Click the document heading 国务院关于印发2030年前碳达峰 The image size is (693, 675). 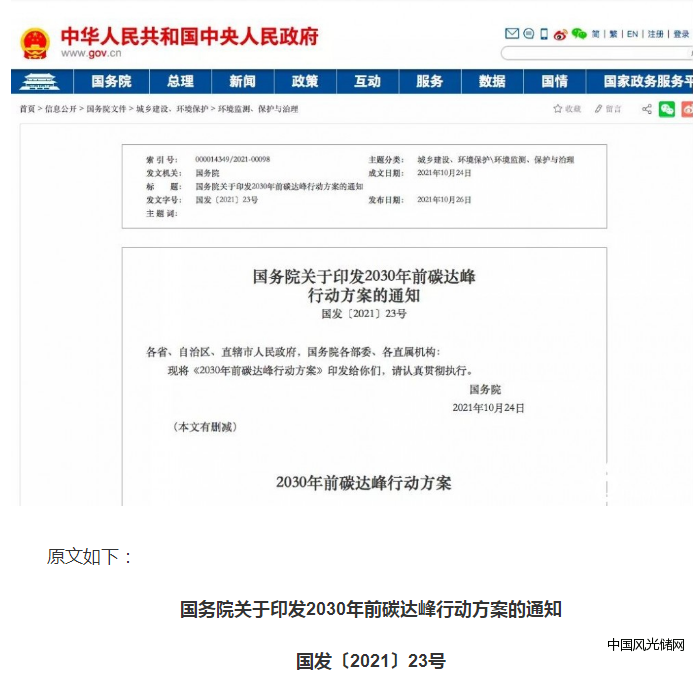[x=364, y=277]
